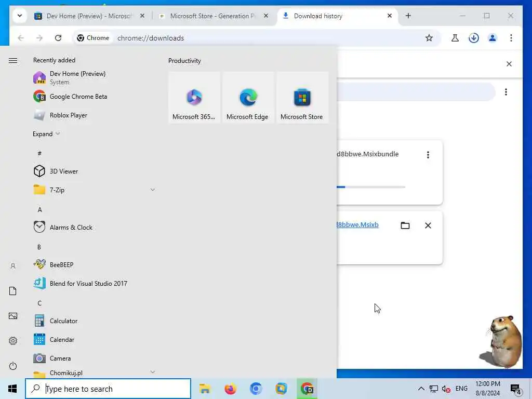The width and height of the screenshot is (532, 399).
Task: Open the network tray icon
Action: click(x=433, y=389)
